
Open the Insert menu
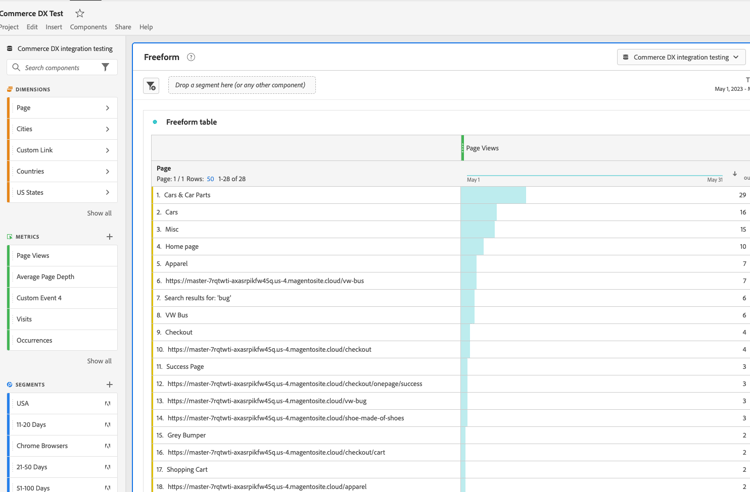[x=54, y=27]
